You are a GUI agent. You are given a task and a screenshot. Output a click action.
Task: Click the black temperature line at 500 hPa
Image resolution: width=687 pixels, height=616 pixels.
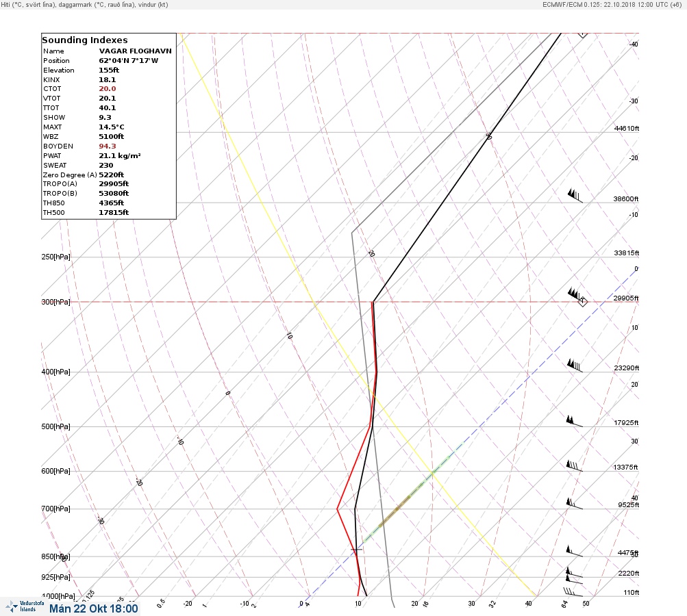[372, 426]
